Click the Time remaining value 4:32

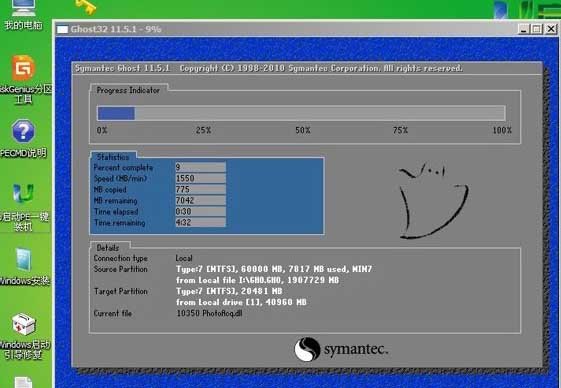coord(200,223)
